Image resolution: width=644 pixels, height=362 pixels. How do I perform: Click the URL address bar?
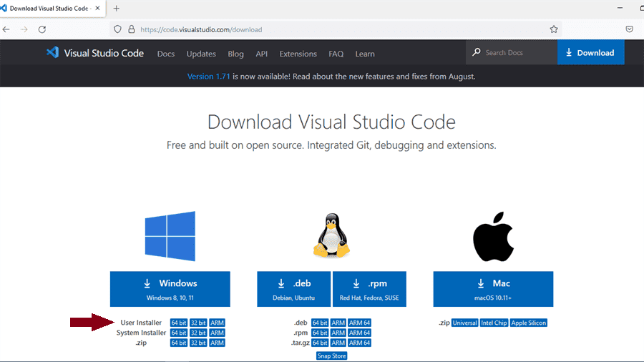(x=335, y=29)
